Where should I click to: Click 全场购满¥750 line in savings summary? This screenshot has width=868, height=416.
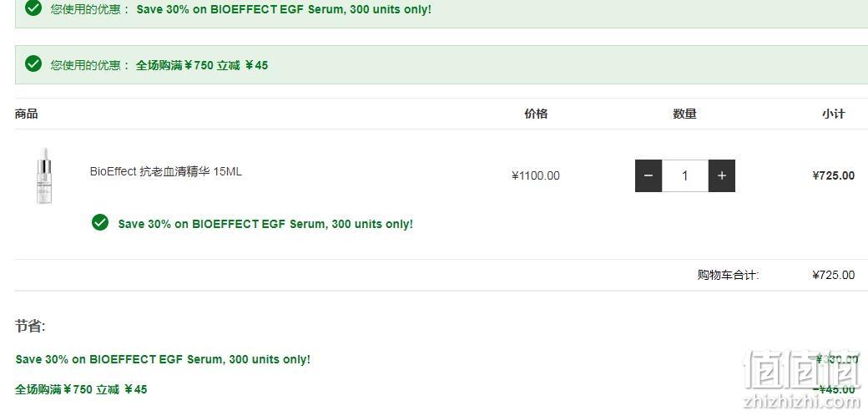click(x=82, y=389)
